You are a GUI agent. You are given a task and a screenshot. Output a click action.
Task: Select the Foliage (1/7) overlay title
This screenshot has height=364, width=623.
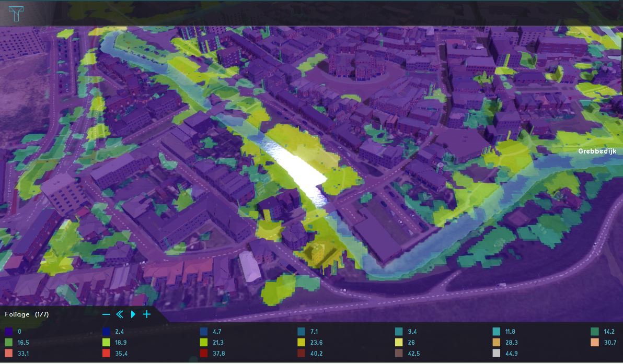27,314
